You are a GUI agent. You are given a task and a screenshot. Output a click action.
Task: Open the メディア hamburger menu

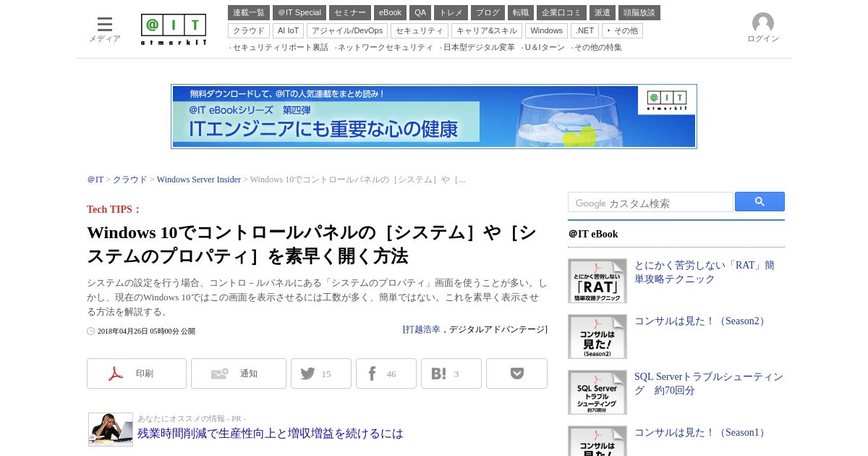coord(105,29)
